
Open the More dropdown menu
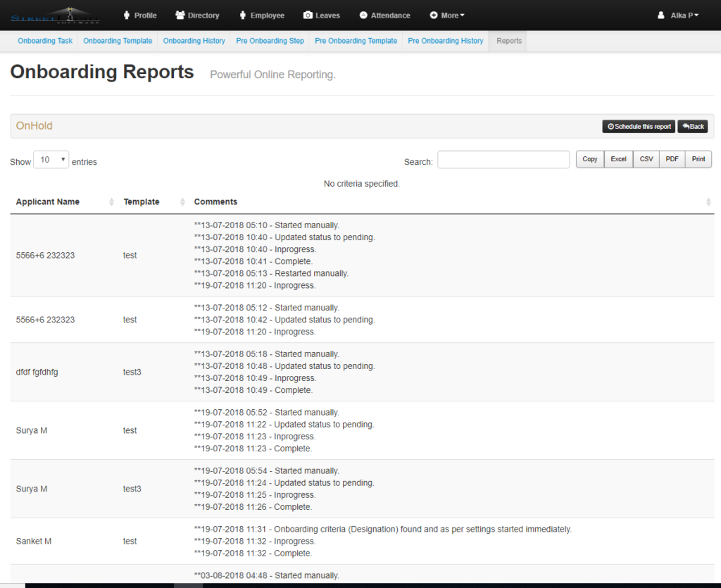click(446, 15)
